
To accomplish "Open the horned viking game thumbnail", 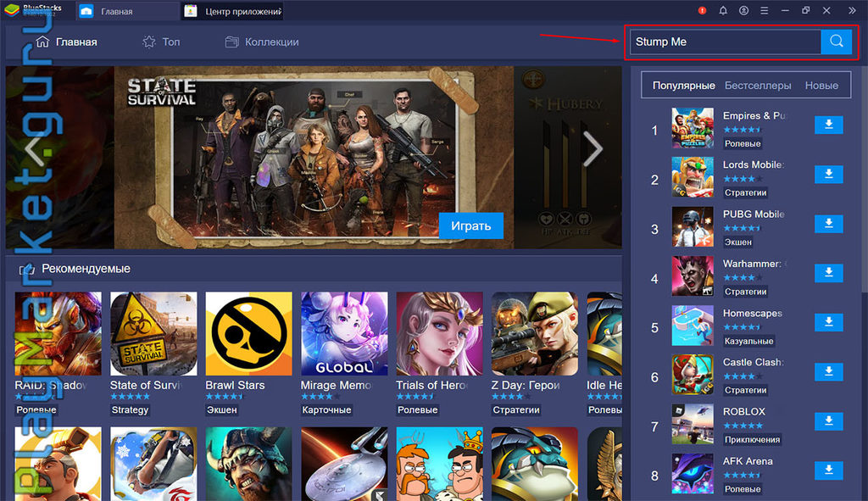I will [x=248, y=464].
